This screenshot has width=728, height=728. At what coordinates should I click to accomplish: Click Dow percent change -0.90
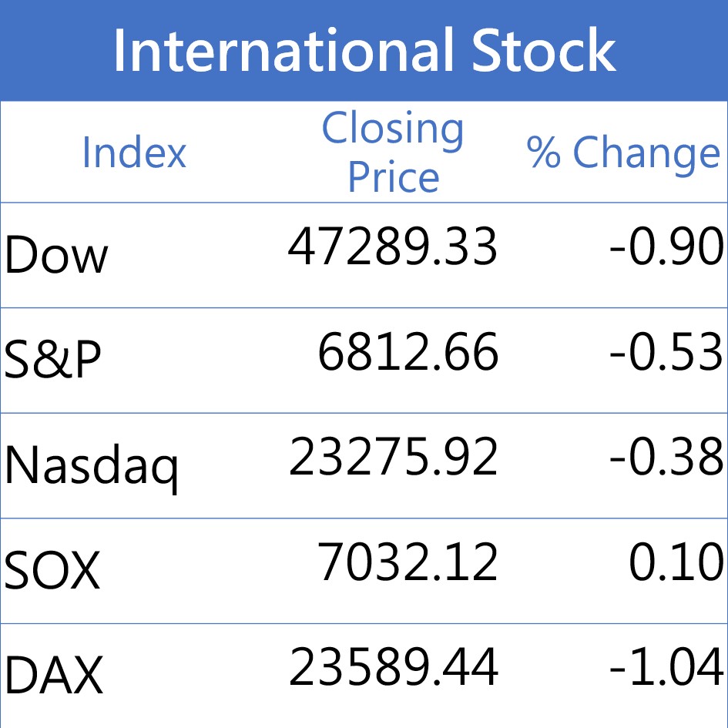(x=666, y=248)
